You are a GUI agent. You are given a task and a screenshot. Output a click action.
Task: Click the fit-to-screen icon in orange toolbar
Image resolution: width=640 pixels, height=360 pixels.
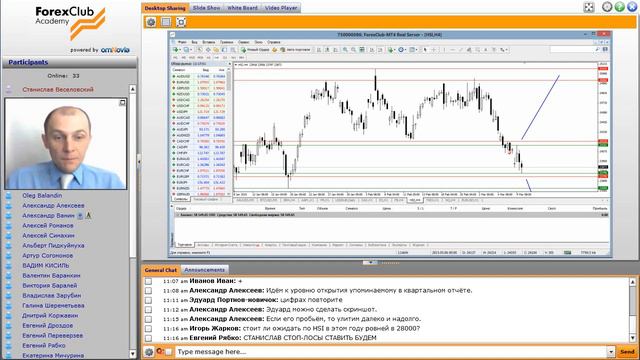(x=181, y=22)
